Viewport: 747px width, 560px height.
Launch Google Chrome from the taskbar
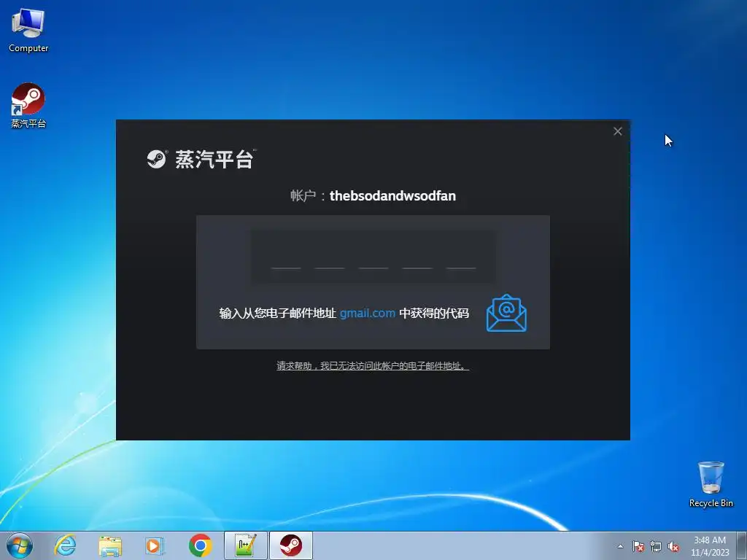pos(200,545)
